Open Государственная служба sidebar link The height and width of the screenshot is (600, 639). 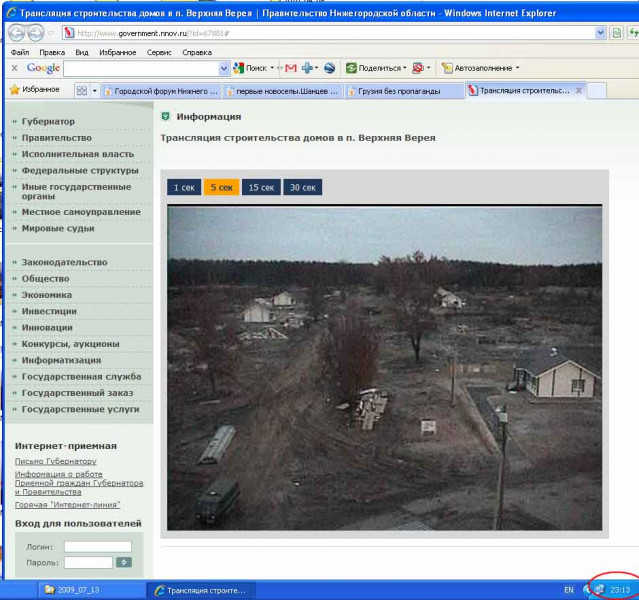[82, 376]
